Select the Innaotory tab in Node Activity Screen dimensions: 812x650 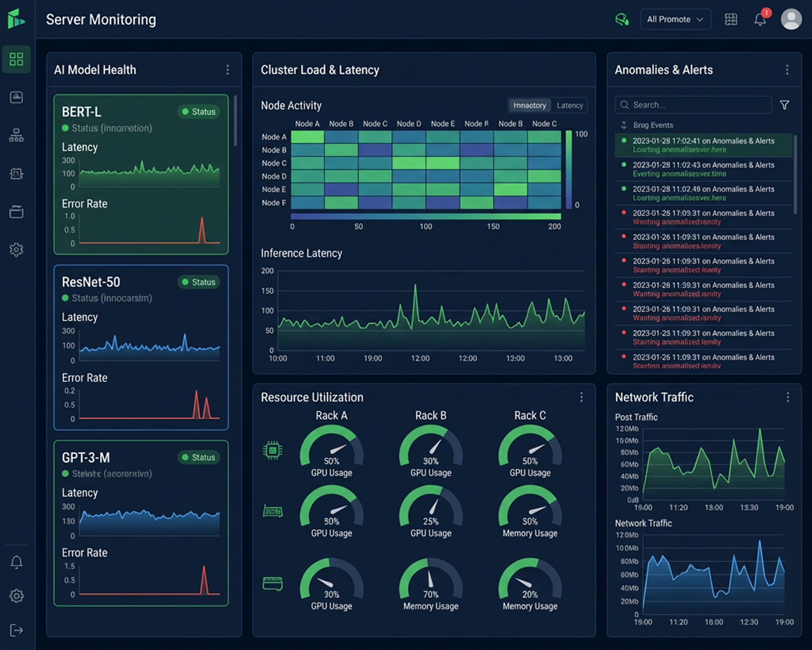click(x=529, y=105)
